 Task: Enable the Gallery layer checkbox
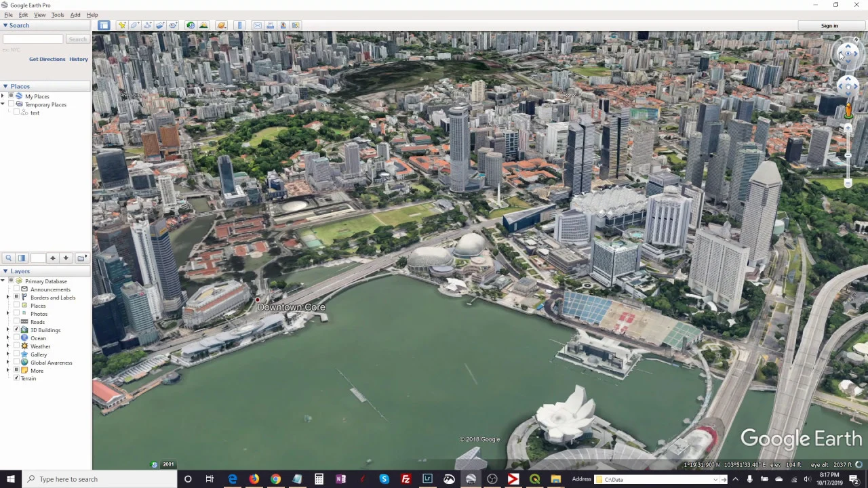pyautogui.click(x=16, y=354)
